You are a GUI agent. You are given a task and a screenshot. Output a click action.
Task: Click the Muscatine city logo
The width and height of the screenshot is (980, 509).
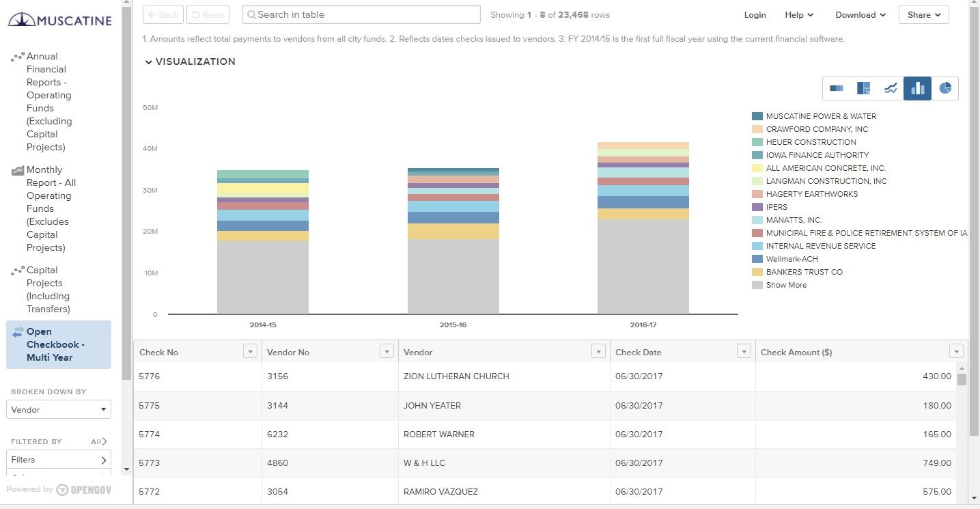[59, 20]
